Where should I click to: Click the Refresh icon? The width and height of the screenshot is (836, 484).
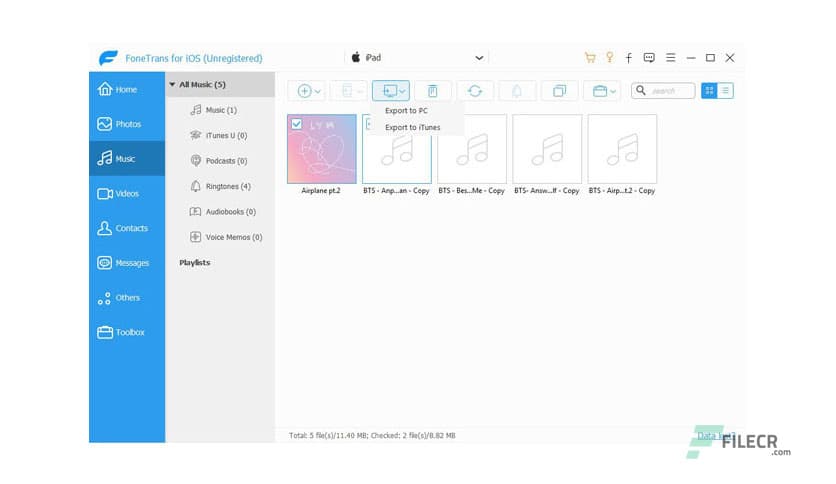[x=475, y=91]
